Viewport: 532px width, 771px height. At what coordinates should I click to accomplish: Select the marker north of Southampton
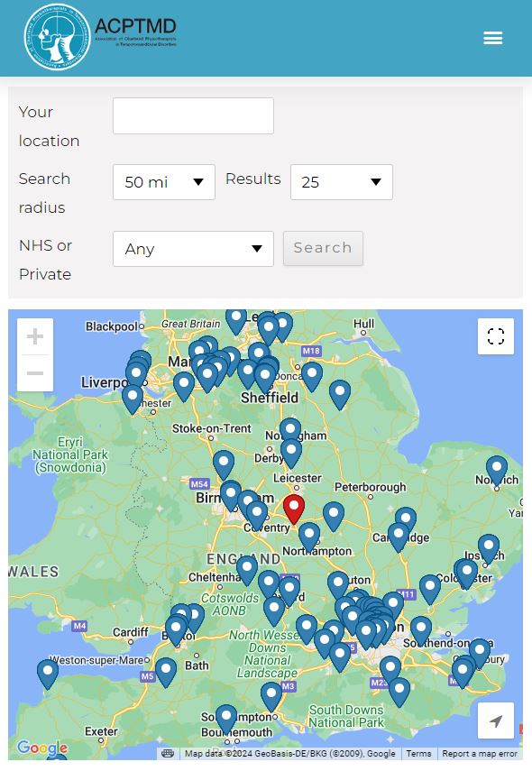point(271,696)
